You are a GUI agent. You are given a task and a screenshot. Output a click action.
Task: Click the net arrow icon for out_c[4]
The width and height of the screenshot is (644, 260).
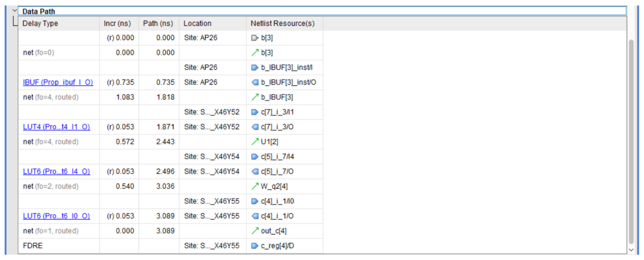coord(255,231)
